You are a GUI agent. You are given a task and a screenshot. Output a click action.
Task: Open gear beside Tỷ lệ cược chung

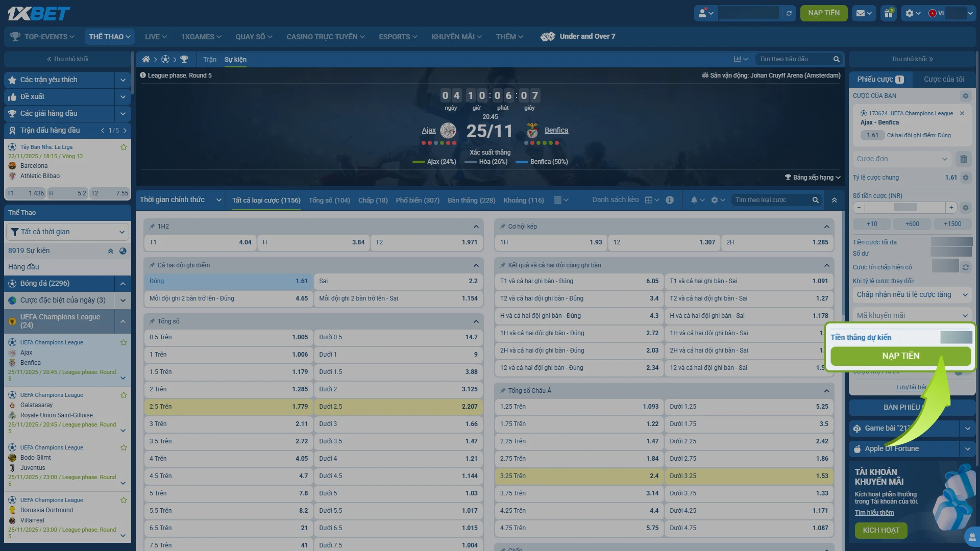coord(965,178)
